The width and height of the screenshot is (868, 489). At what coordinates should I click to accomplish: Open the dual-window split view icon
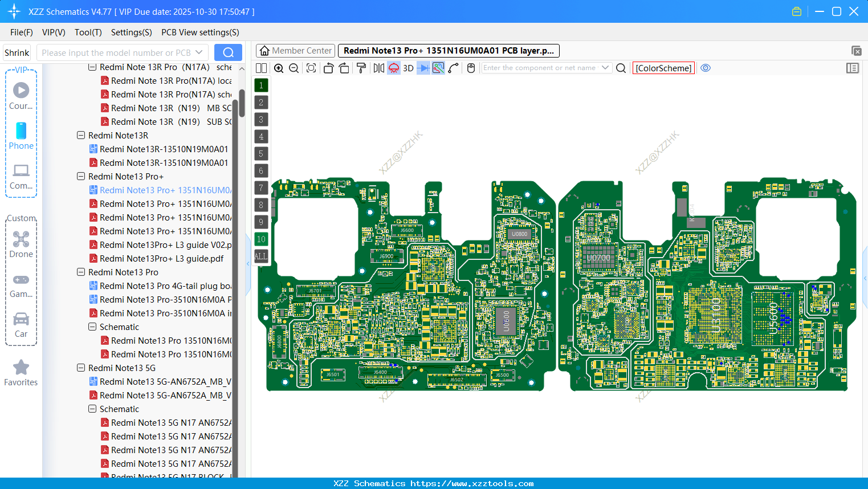coord(261,68)
